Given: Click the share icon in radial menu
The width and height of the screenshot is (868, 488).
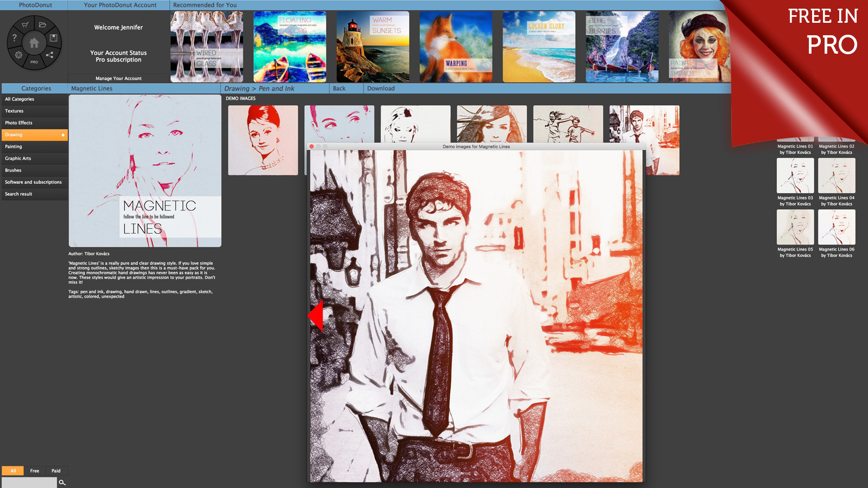Looking at the screenshot, I should coord(49,55).
